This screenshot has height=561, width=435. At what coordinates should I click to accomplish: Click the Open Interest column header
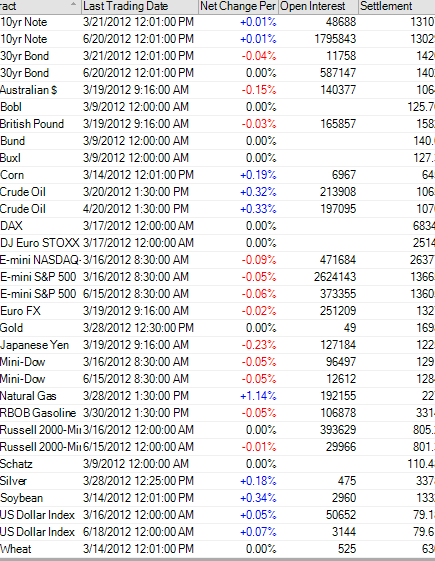(318, 6)
